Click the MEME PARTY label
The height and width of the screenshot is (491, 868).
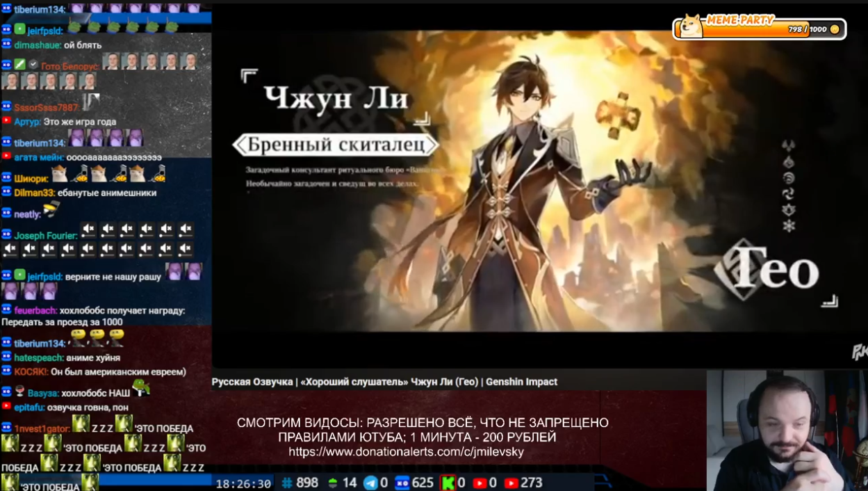(x=740, y=20)
